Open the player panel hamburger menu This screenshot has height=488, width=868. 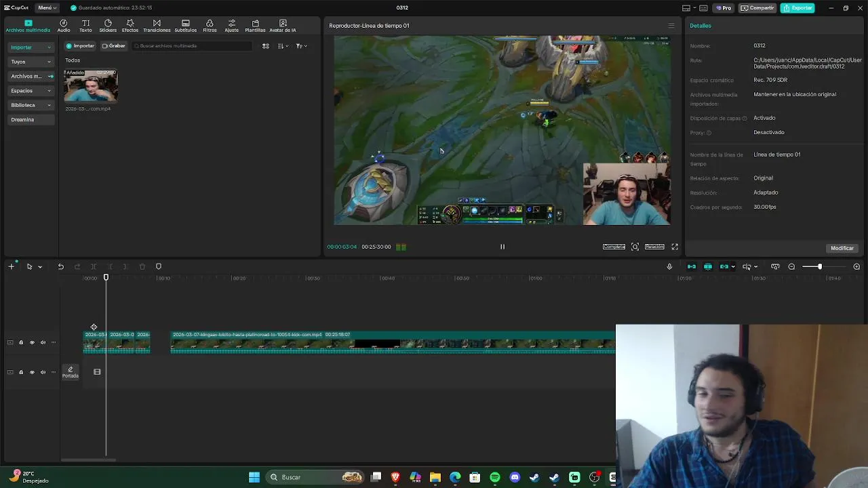(671, 26)
